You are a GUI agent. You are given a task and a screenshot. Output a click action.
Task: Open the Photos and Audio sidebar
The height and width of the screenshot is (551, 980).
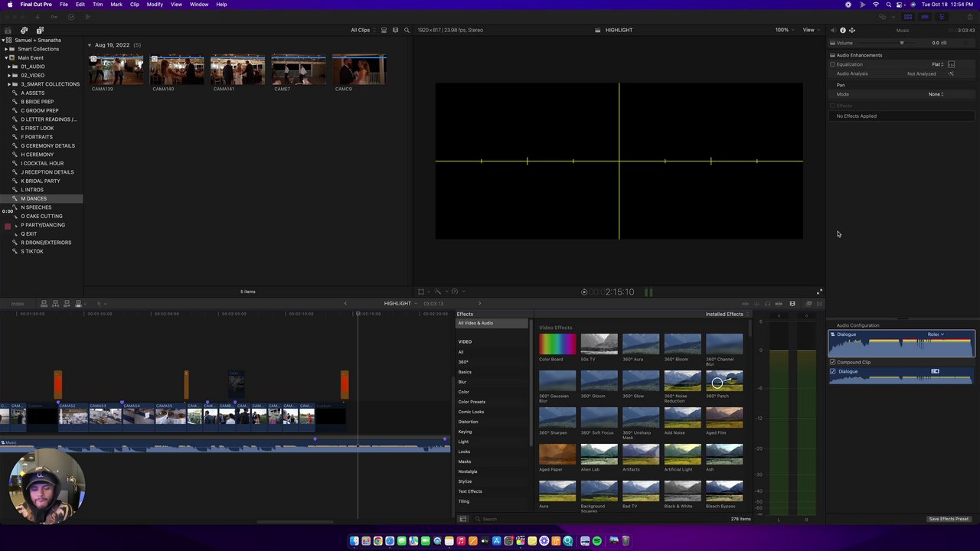click(24, 30)
